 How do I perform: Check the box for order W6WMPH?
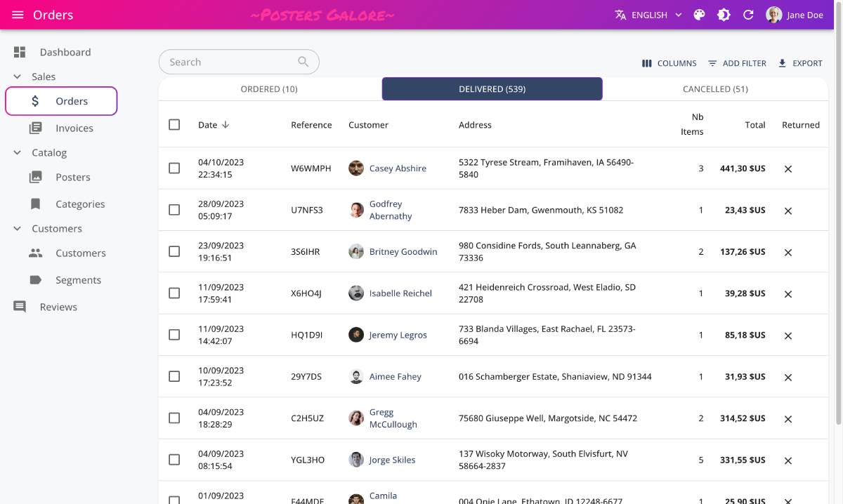tap(174, 168)
